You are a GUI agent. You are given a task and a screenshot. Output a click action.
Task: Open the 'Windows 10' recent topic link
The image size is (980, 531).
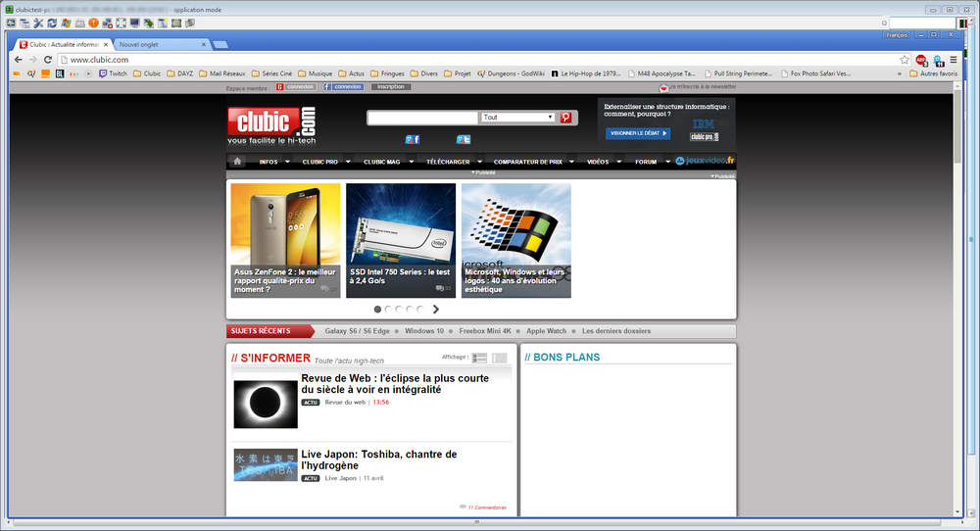pyautogui.click(x=424, y=331)
